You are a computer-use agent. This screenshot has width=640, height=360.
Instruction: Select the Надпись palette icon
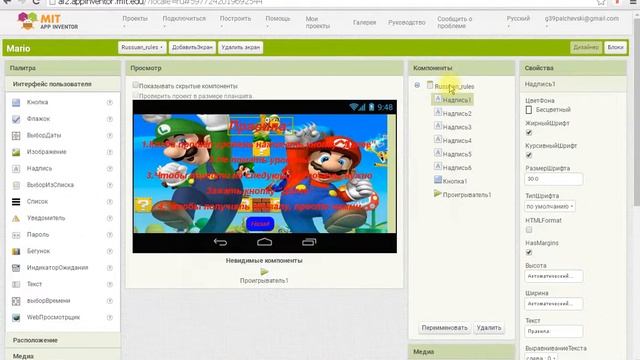(x=16, y=169)
